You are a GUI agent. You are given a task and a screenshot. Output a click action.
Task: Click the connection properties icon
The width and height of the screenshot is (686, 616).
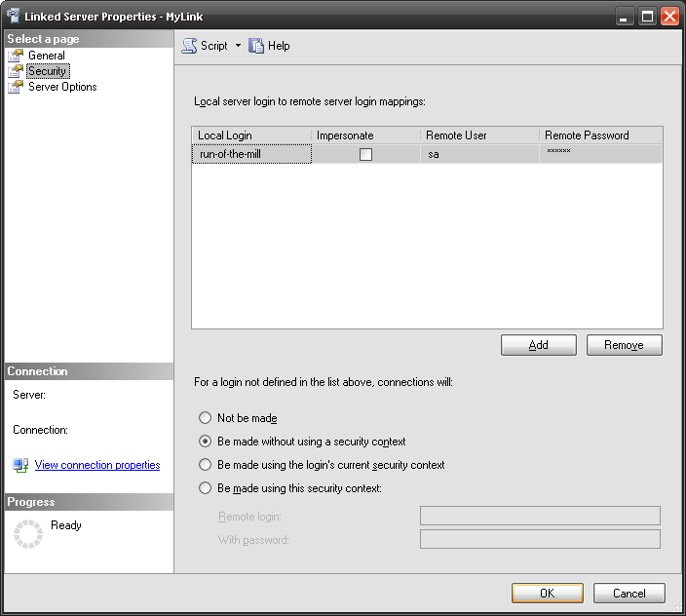pos(20,465)
